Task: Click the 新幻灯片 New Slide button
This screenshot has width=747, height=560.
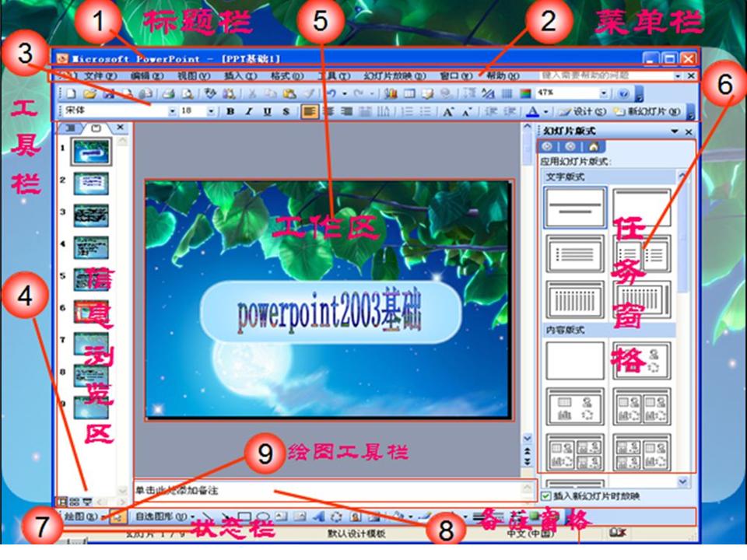Action: (x=647, y=111)
